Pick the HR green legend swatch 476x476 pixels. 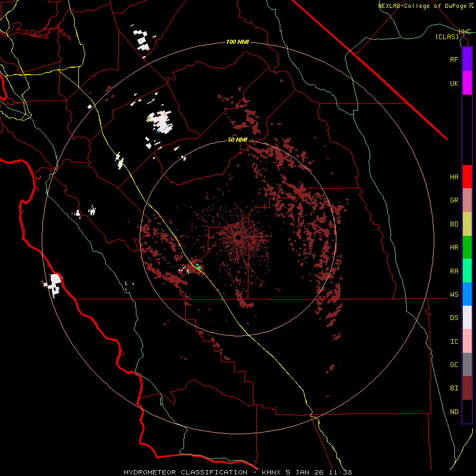click(x=467, y=248)
